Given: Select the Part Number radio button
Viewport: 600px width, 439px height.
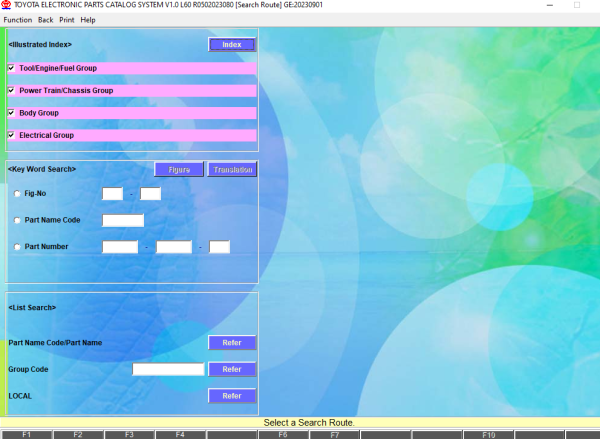Looking at the screenshot, I should [17, 247].
